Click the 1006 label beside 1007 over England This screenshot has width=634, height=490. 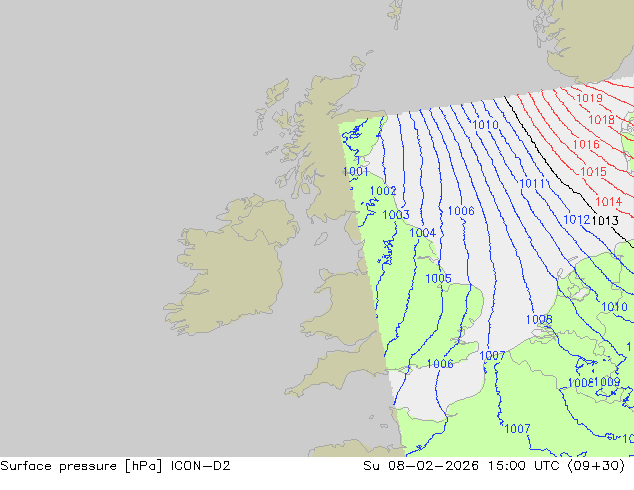point(440,364)
